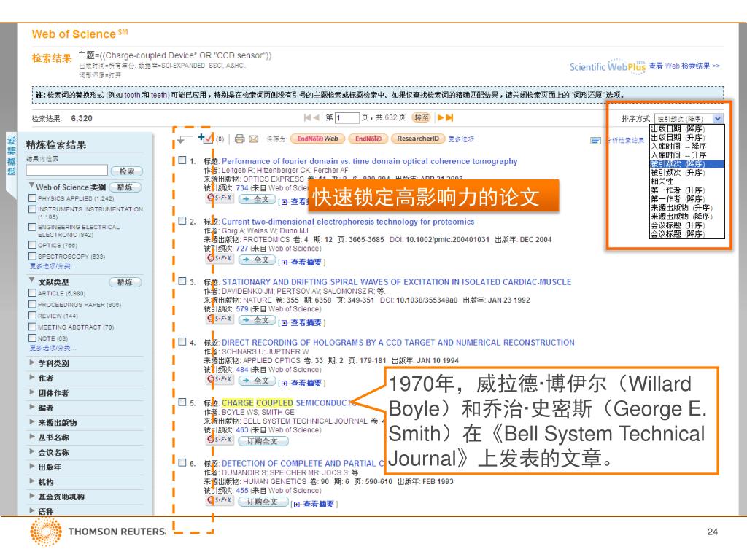Click S·F·X icon for result 4
747x560 pixels.
[220, 379]
